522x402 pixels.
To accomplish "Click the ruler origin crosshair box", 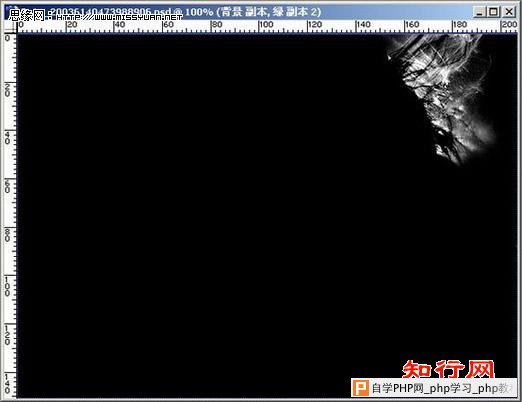I will [10, 27].
